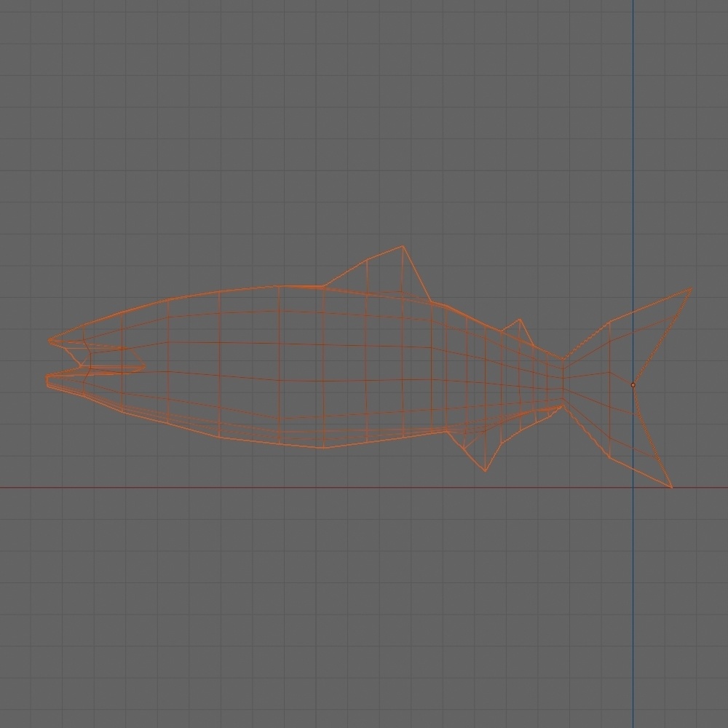Select the topmost vertex of the dorsal fin
The width and height of the screenshot is (728, 728).
click(402, 245)
